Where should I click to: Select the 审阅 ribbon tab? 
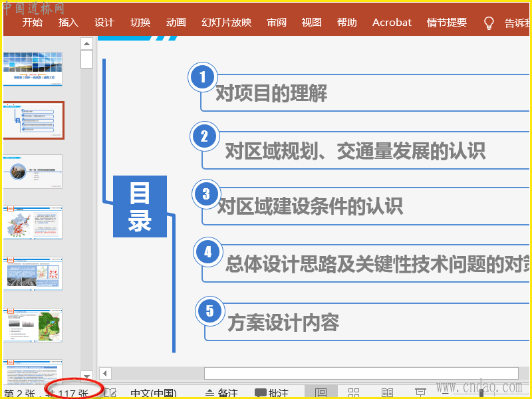pos(277,23)
